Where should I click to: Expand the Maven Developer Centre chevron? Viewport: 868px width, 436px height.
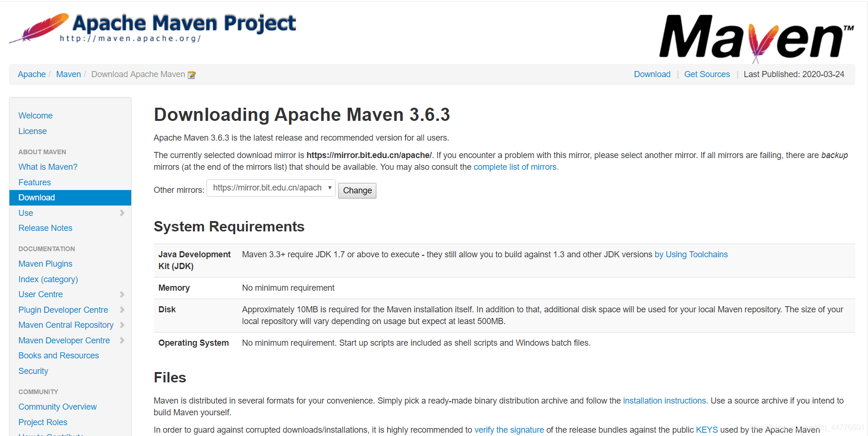pos(122,341)
